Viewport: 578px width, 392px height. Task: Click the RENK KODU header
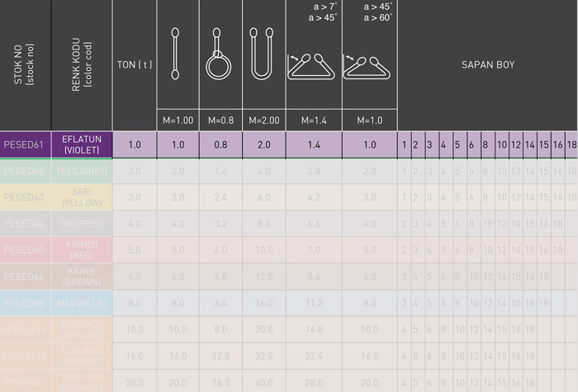(82, 64)
